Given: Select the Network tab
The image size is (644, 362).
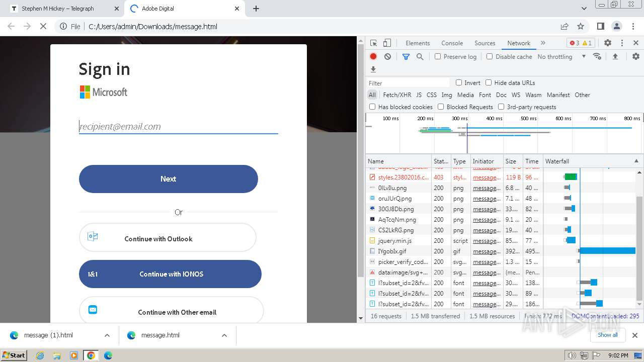Looking at the screenshot, I should click(x=519, y=43).
